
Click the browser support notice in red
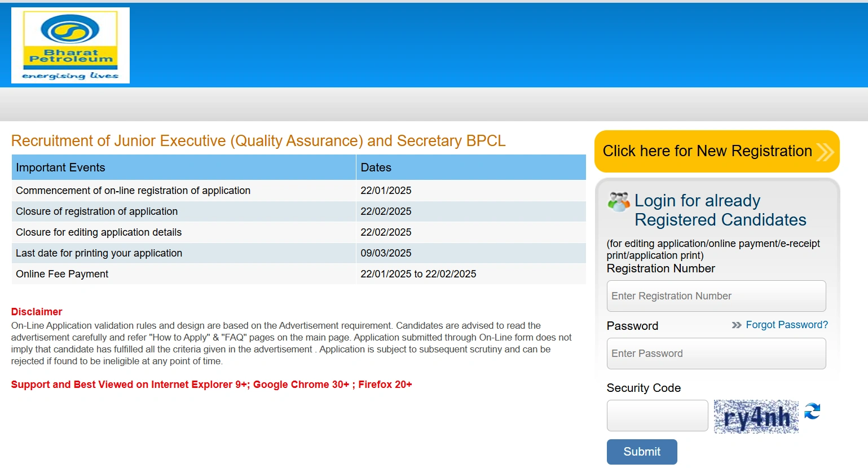click(x=212, y=385)
